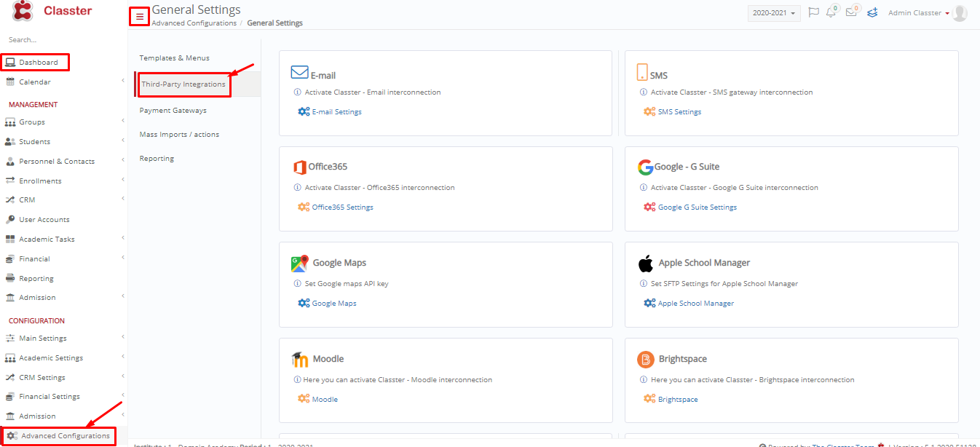Screen dimensions: 980x447
Task: Click the Admin user avatar
Action: coord(960,13)
